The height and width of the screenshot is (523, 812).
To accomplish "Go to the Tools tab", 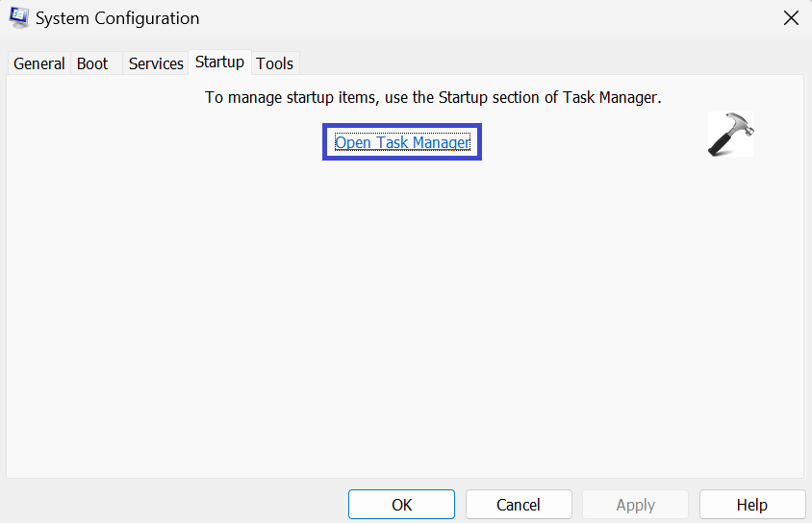I will coord(274,63).
